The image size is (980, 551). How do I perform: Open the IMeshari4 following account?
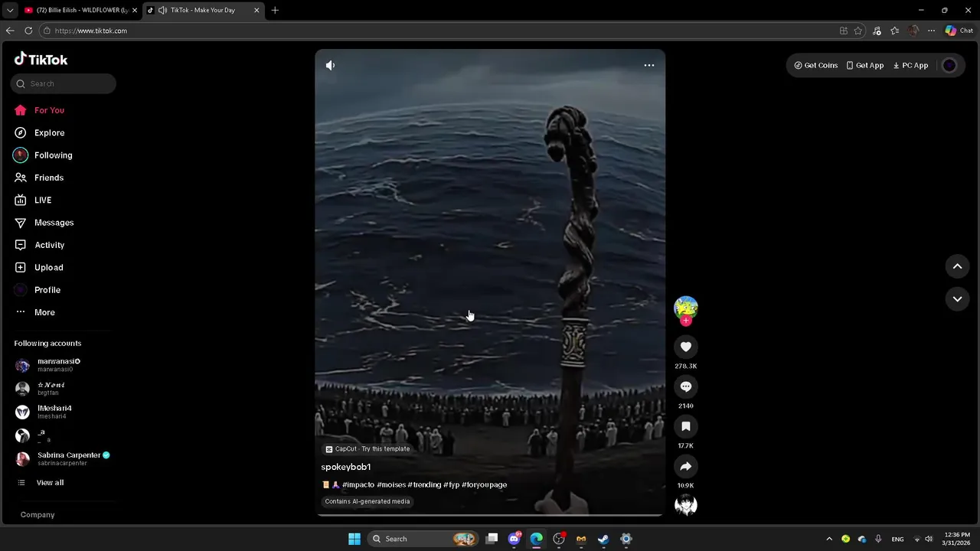[x=44, y=412]
